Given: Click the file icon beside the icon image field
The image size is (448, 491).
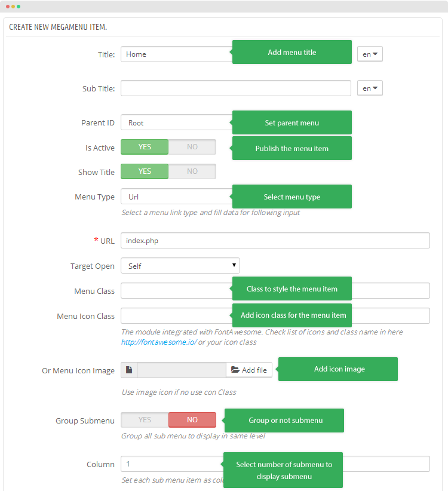Looking at the screenshot, I should [129, 370].
